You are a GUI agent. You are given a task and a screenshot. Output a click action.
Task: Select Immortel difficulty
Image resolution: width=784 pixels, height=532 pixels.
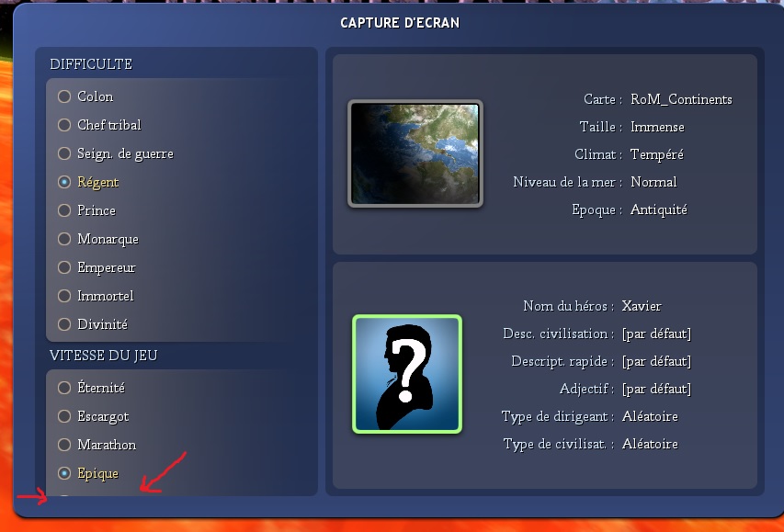64,296
